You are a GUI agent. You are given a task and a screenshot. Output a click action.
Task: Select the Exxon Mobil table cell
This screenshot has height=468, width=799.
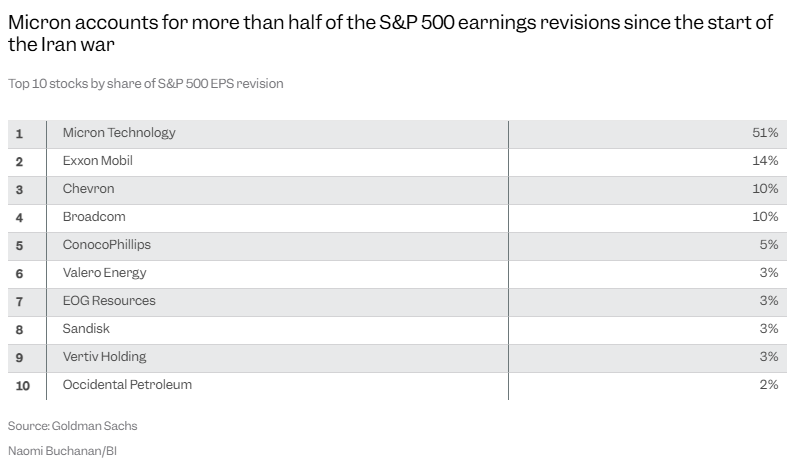tap(97, 161)
